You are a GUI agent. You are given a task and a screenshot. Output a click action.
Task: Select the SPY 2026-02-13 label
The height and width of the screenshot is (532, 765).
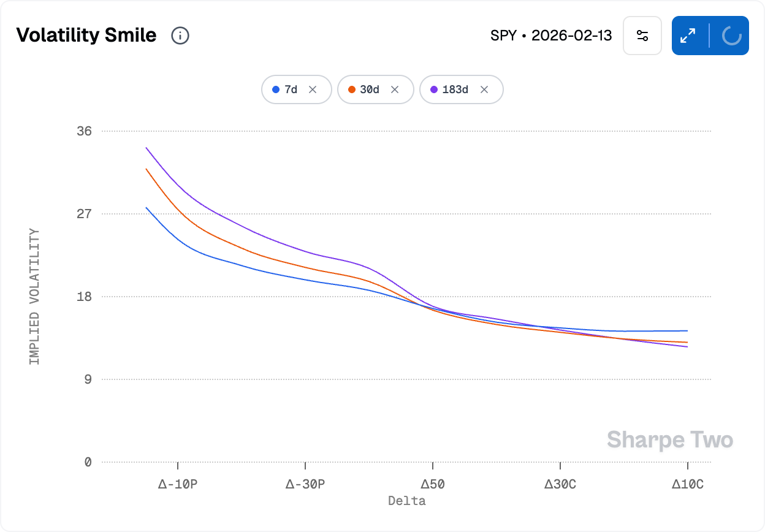click(551, 36)
